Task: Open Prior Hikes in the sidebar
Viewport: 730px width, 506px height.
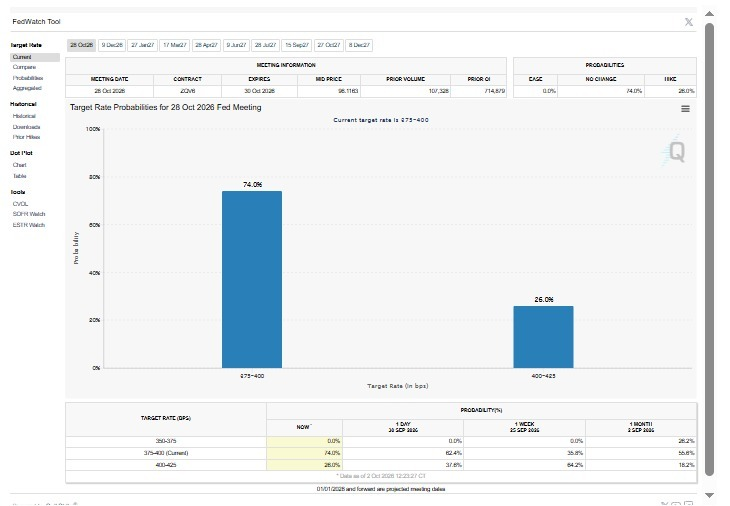Action: click(x=27, y=137)
